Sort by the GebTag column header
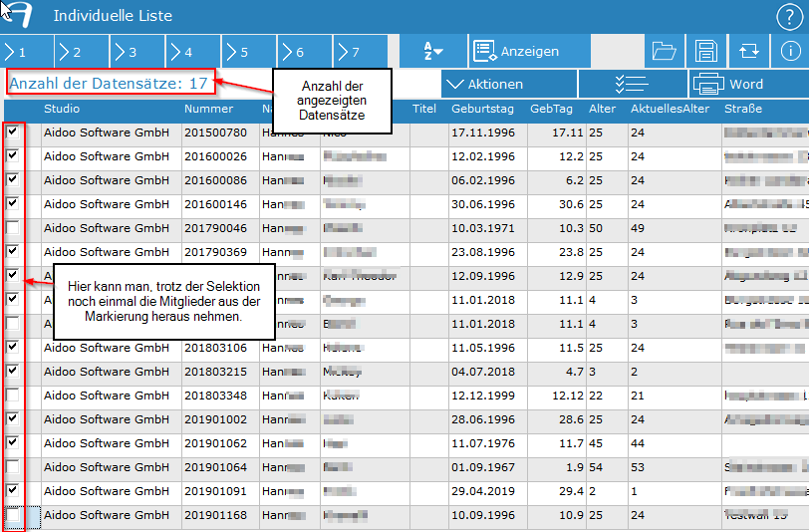809x532 pixels. pyautogui.click(x=551, y=109)
